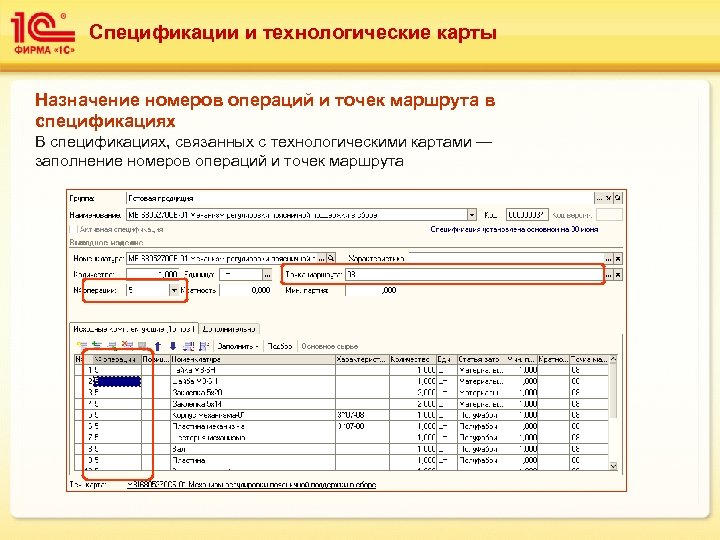Select the Заклепка 6x14 row
Image resolution: width=720 pixels, height=540 pixels.
[x=342, y=404]
